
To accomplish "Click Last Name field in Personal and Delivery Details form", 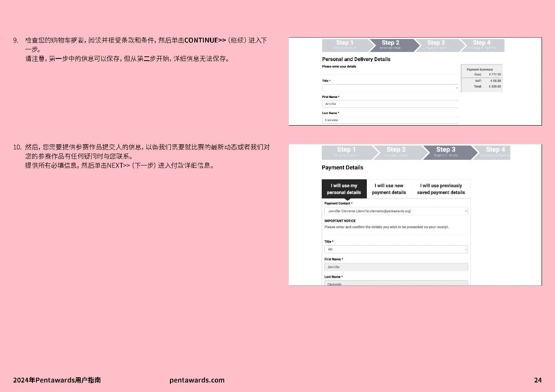I will coord(390,120).
